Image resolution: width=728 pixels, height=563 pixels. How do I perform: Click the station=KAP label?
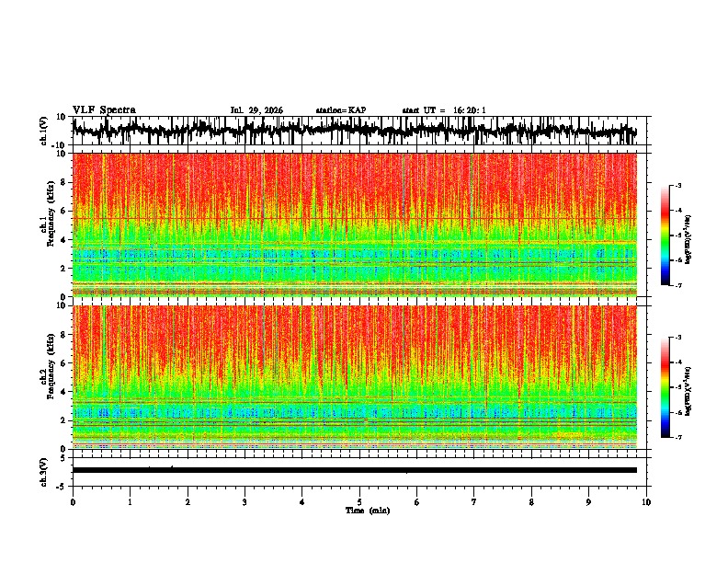click(x=341, y=110)
